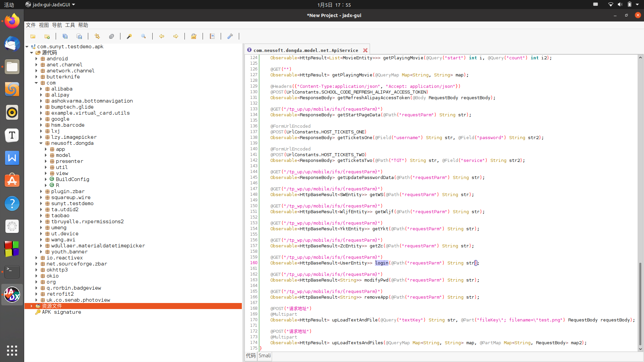Click the Open file toolbar icon
This screenshot has width=644, height=362.
pos(33,36)
